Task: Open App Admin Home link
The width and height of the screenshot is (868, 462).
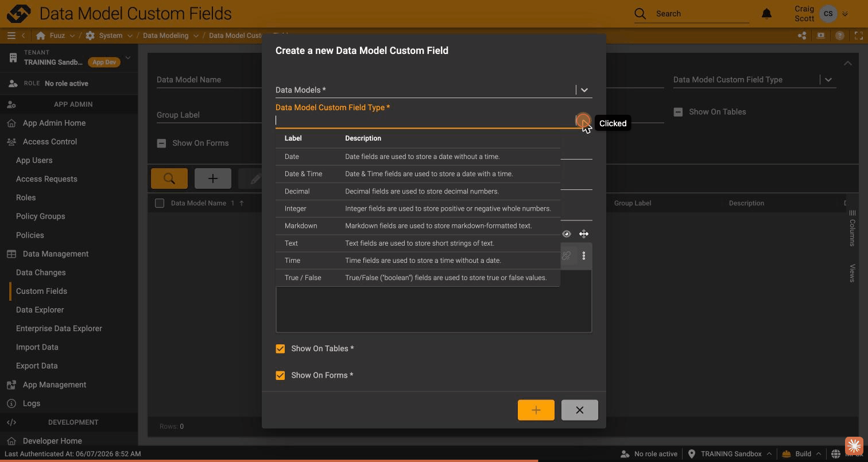Action: click(x=54, y=123)
